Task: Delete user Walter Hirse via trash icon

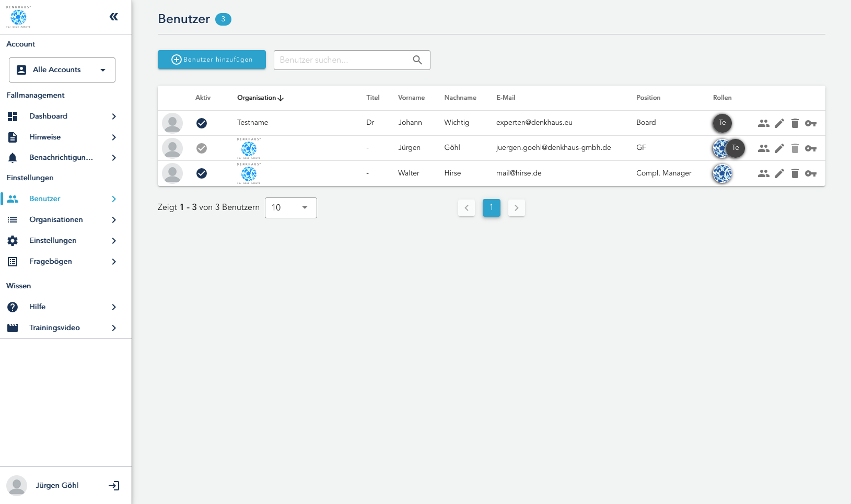Action: pos(795,173)
